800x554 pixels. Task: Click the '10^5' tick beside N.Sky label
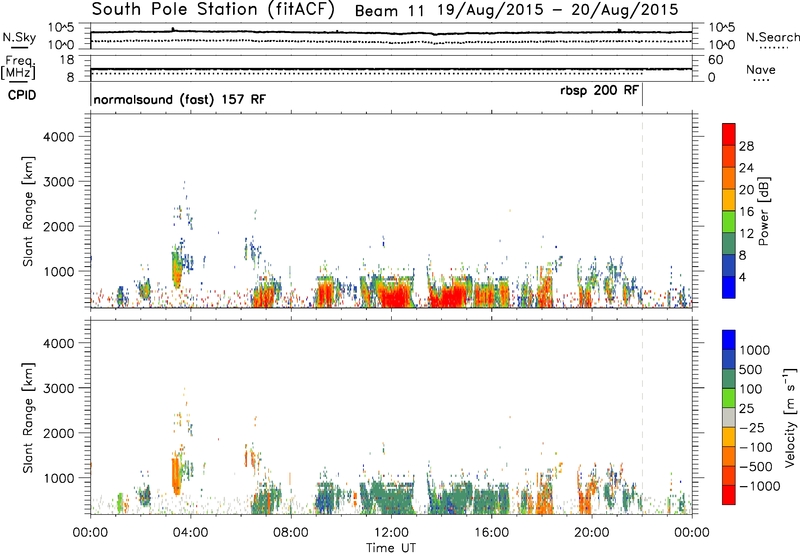[61, 28]
